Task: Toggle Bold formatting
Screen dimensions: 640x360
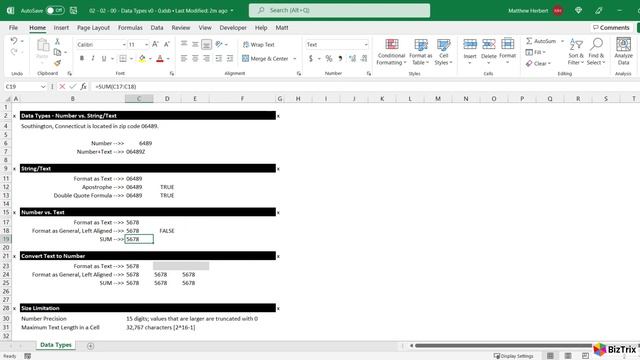Action: [x=82, y=59]
